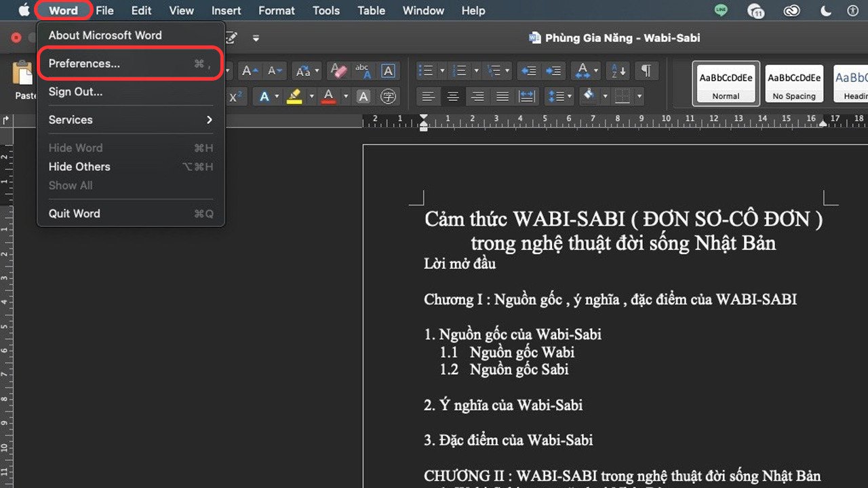Click the Sort A-Z icon
The image size is (868, 488).
point(620,70)
